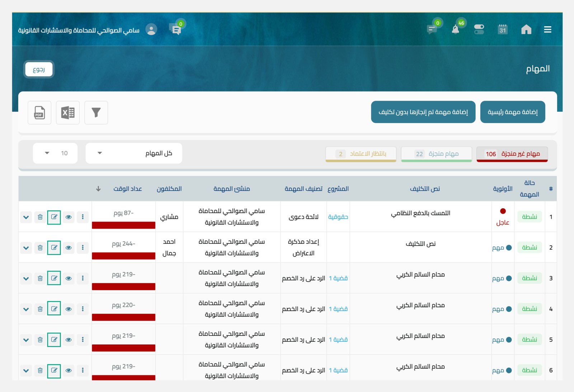Open the hamburger menu icon
574x392 pixels.
547,29
